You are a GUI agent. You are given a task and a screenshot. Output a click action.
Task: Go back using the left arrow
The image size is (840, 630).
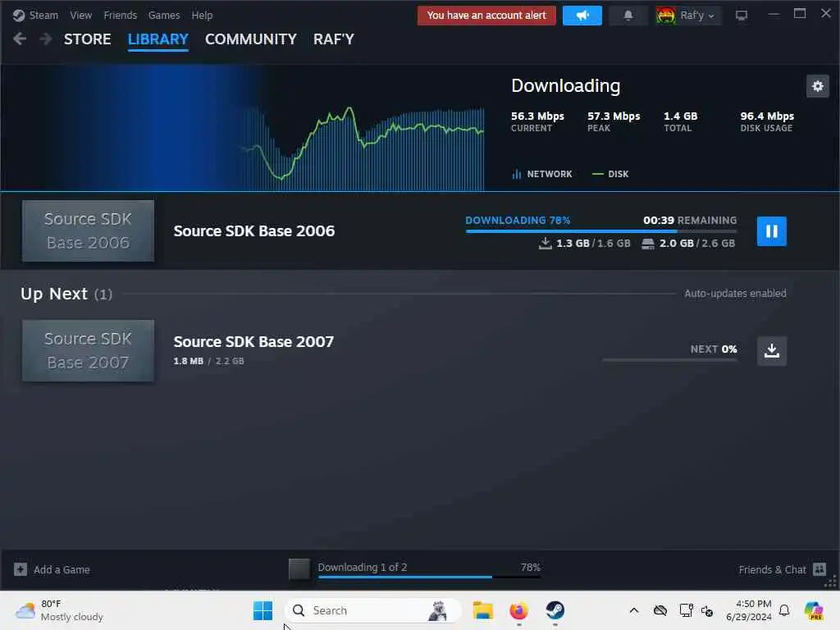coord(20,39)
